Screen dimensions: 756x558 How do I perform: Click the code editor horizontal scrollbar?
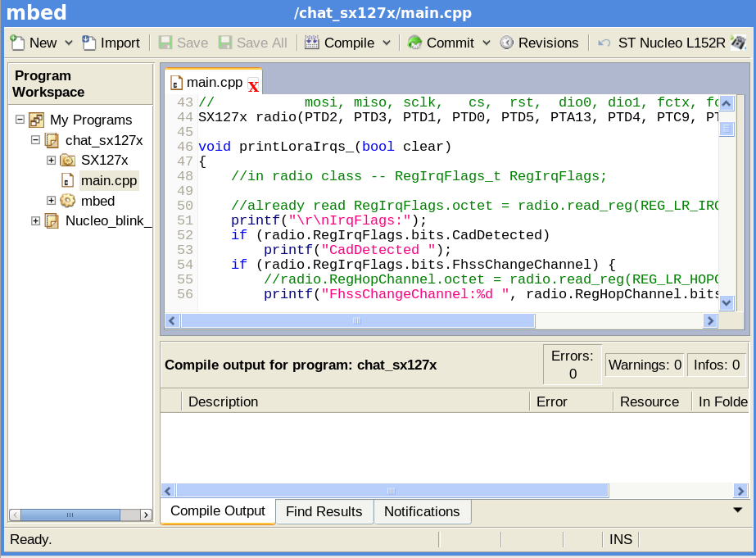pos(357,322)
